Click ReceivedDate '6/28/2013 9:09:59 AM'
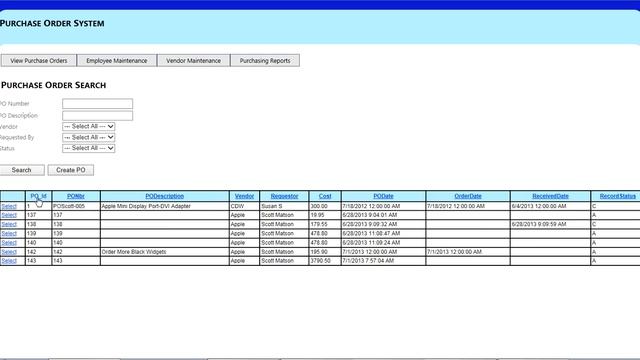 click(539, 224)
